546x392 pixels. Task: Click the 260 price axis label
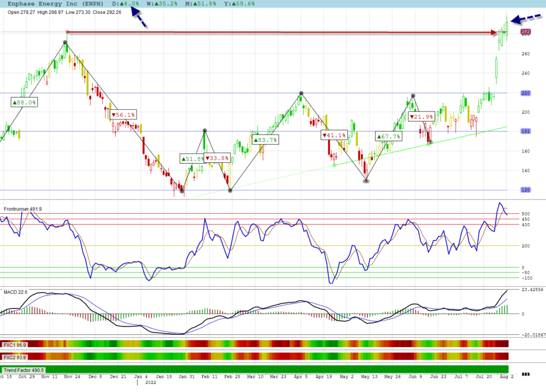tap(525, 54)
